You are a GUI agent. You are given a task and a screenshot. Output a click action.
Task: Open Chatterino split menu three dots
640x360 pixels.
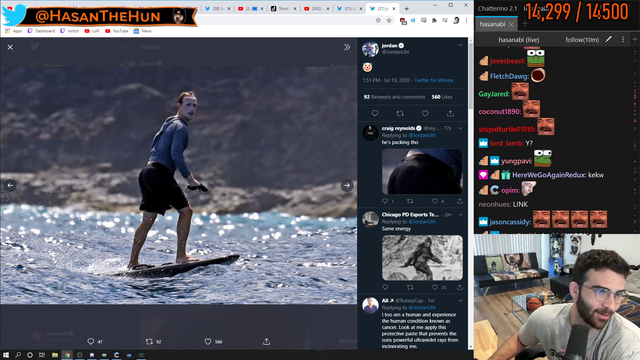[x=623, y=40]
